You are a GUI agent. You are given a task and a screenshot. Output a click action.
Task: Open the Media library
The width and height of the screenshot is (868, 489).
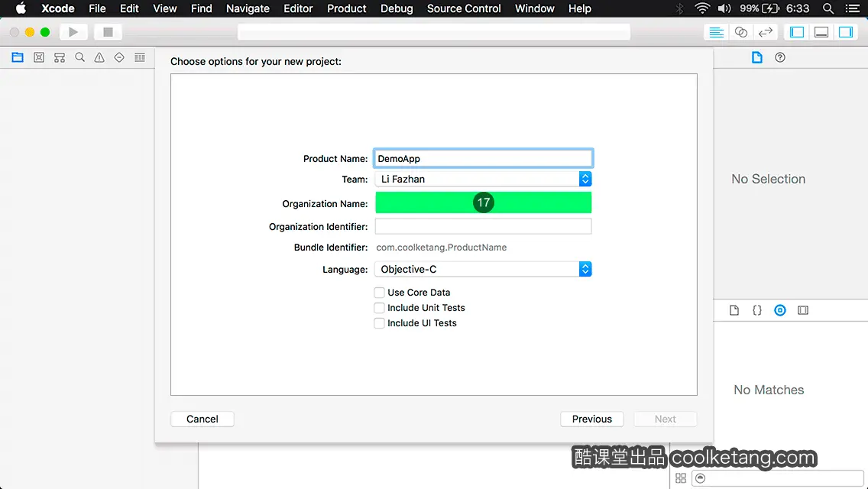[x=803, y=310]
